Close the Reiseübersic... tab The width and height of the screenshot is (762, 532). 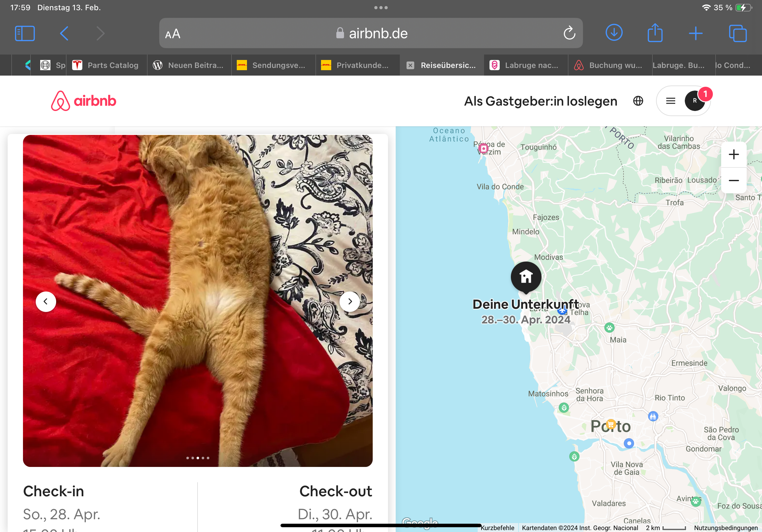[410, 65]
